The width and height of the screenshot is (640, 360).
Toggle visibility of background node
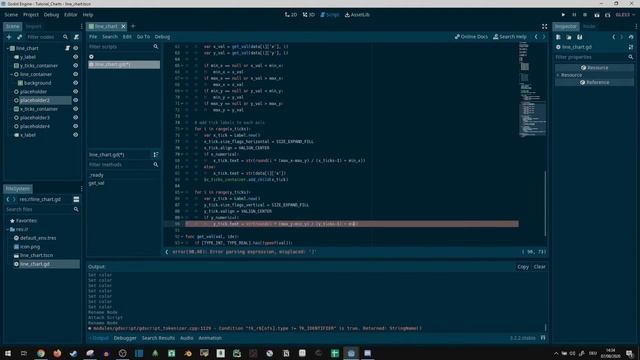tap(76, 83)
